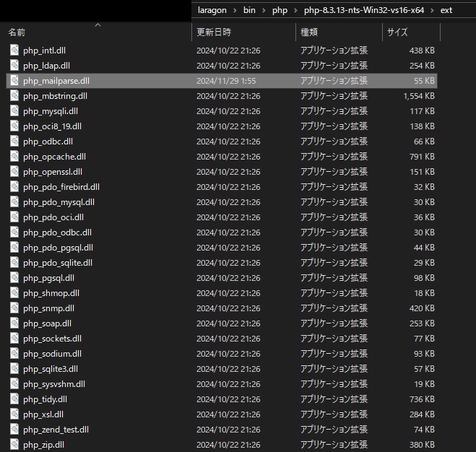This screenshot has width=476, height=452.
Task: Click the php_tidy.dll file icon
Action: tap(15, 399)
